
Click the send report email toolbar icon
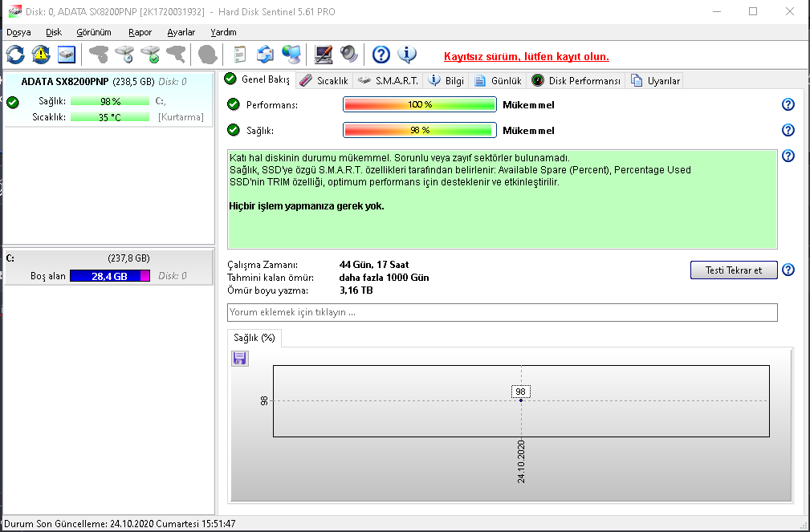[265, 55]
